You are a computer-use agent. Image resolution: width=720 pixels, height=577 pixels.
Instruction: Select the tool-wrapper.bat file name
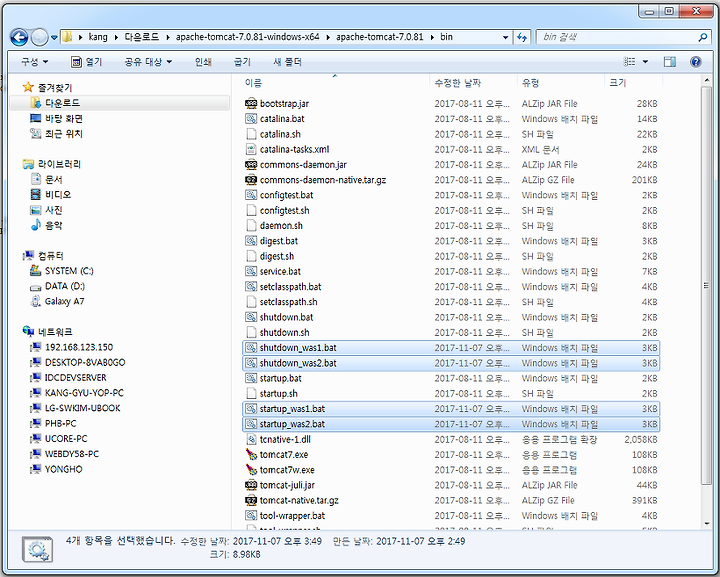point(292,515)
